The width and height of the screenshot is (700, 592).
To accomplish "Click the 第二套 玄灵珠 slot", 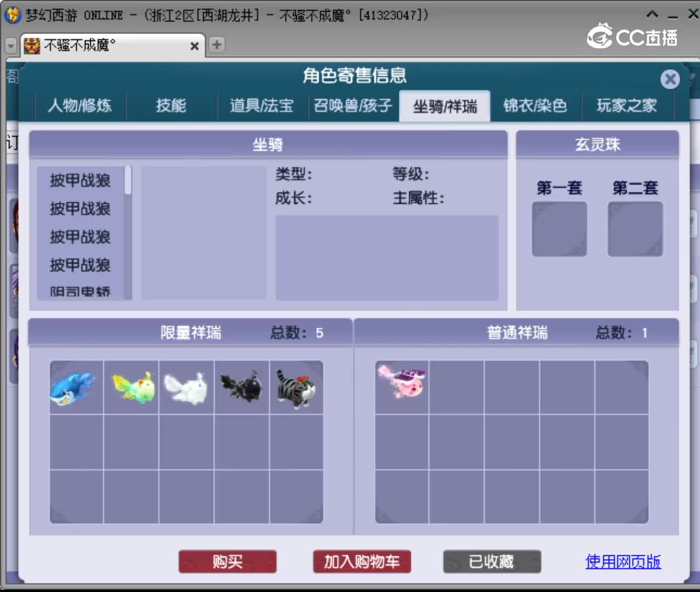I will pyautogui.click(x=635, y=229).
